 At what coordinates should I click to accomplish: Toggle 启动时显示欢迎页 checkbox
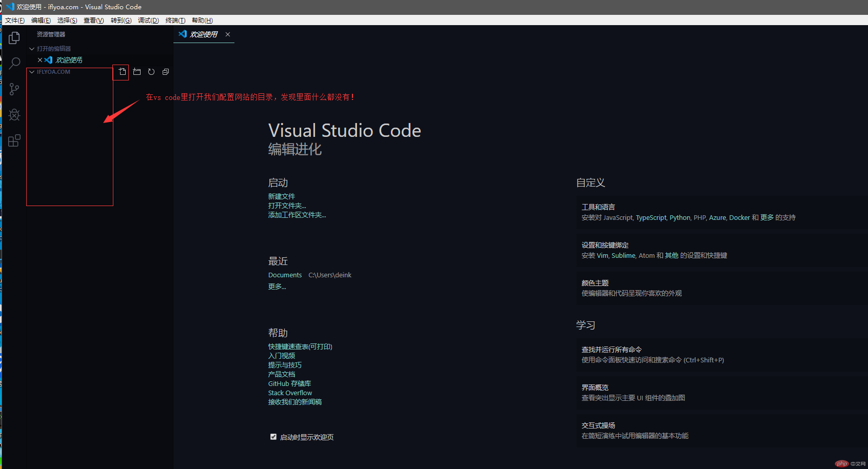pyautogui.click(x=273, y=437)
